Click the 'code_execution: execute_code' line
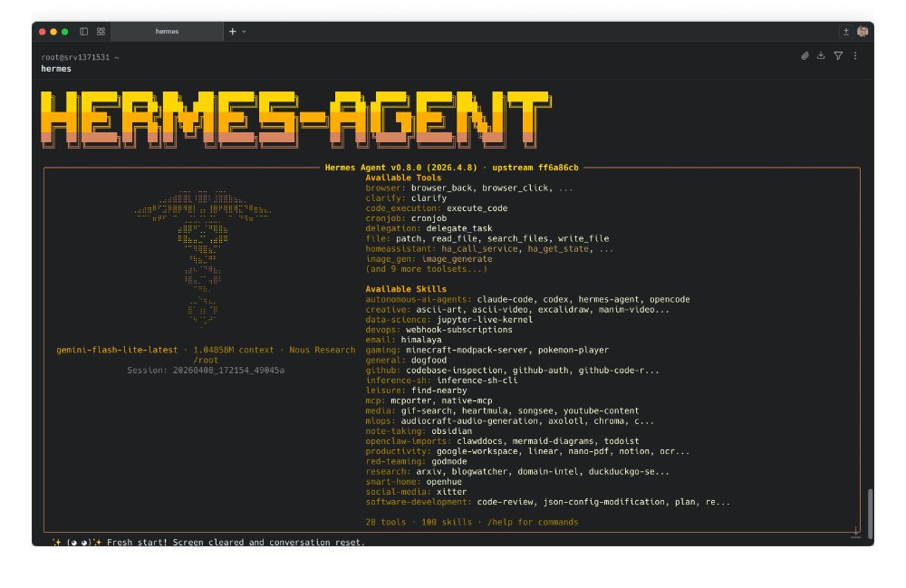906x588 pixels. [437, 208]
